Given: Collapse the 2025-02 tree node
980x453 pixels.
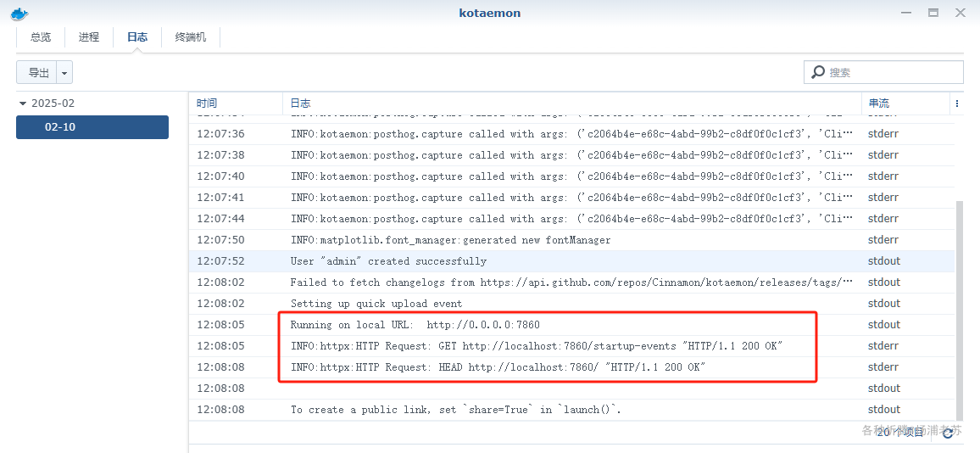Looking at the screenshot, I should pyautogui.click(x=23, y=103).
